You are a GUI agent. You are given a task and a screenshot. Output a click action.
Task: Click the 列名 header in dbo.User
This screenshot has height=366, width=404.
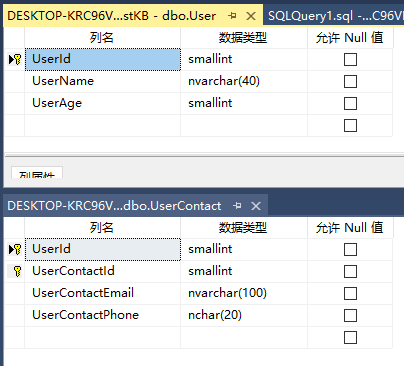click(x=102, y=38)
